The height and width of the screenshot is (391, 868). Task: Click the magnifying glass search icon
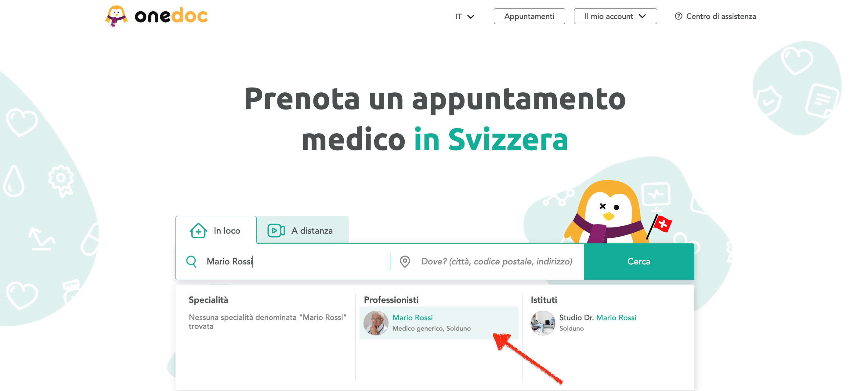point(191,261)
